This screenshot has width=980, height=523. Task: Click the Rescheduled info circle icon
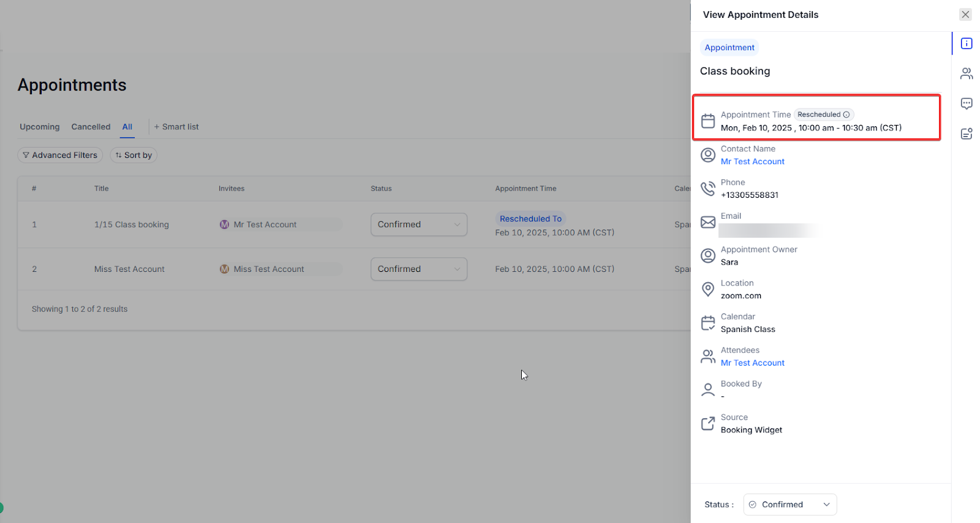pyautogui.click(x=846, y=115)
